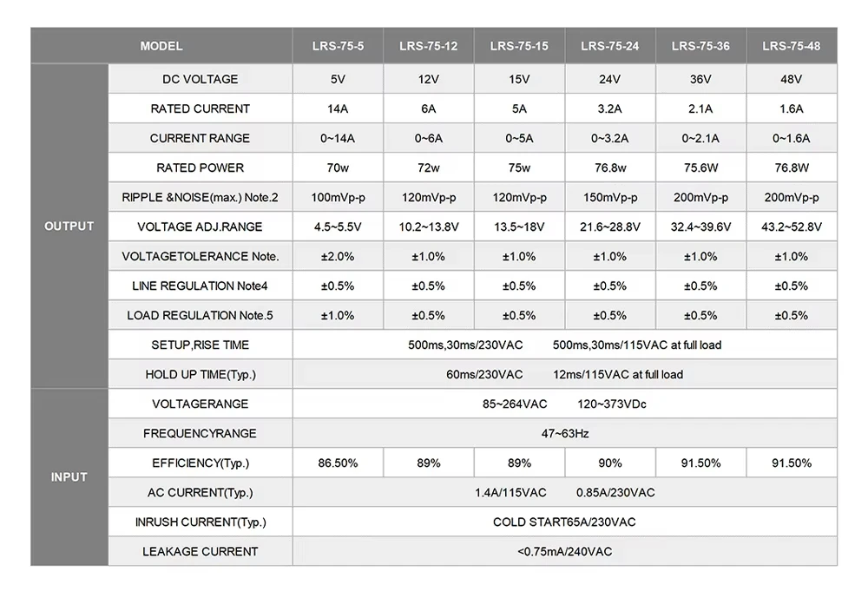Image resolution: width=868 pixels, height=598 pixels.
Task: Click the 85~264VAC voltage range value
Action: (515, 404)
